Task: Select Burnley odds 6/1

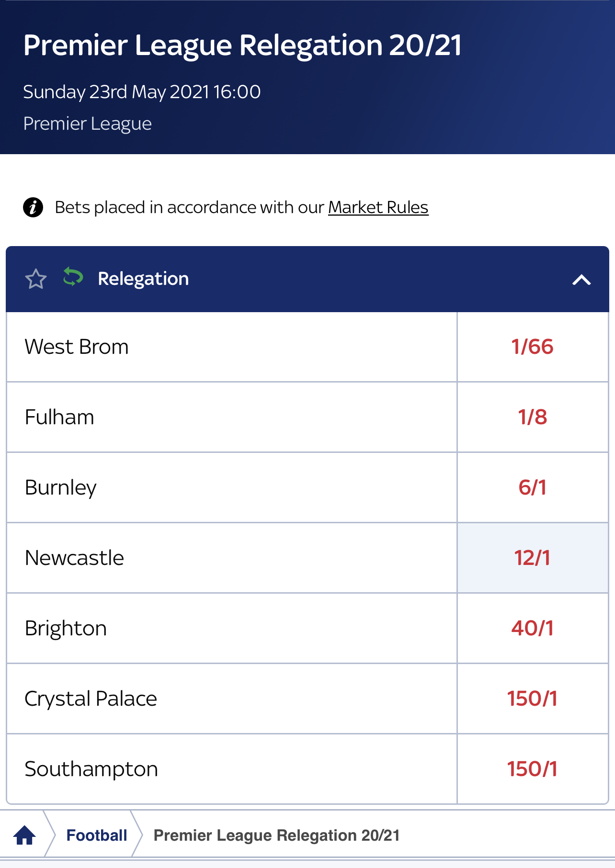Action: tap(533, 488)
